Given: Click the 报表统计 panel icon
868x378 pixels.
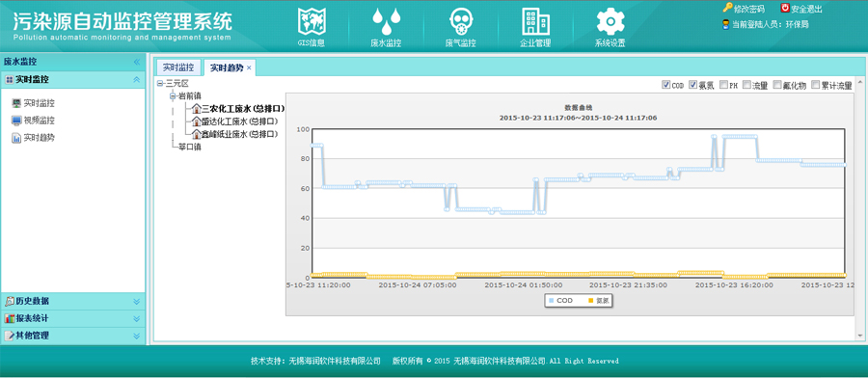Looking at the screenshot, I should [9, 318].
